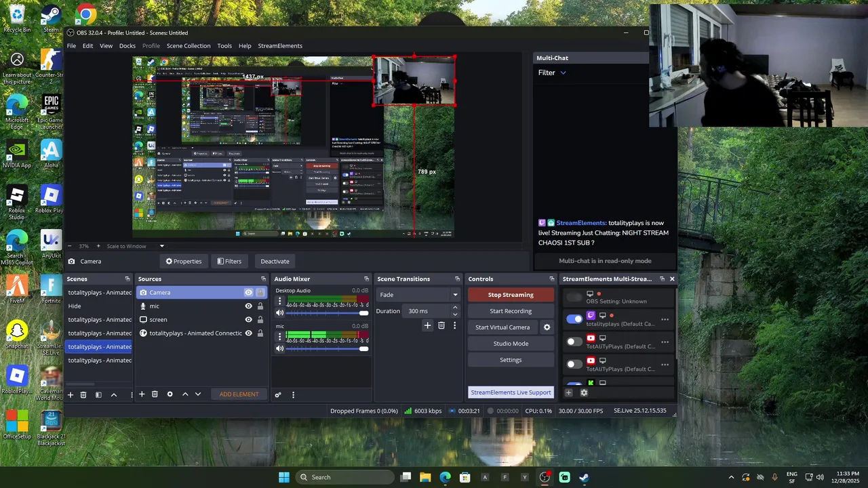Open the Fade transition dropdown
Image resolution: width=868 pixels, height=488 pixels.
click(x=418, y=295)
